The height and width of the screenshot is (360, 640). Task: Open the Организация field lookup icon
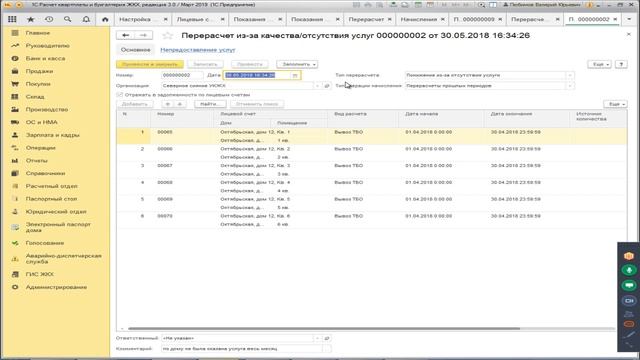[327, 86]
